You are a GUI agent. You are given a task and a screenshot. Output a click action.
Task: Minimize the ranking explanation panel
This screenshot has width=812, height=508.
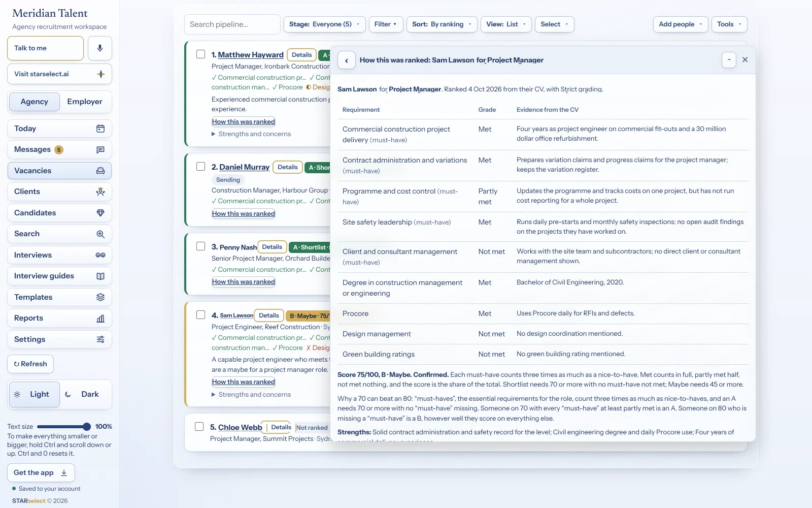click(729, 60)
